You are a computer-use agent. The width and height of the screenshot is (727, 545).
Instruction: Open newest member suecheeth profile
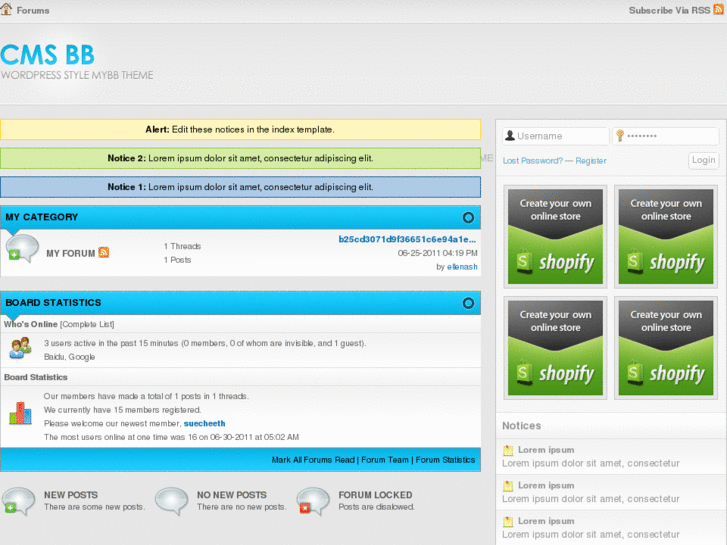pyautogui.click(x=204, y=423)
